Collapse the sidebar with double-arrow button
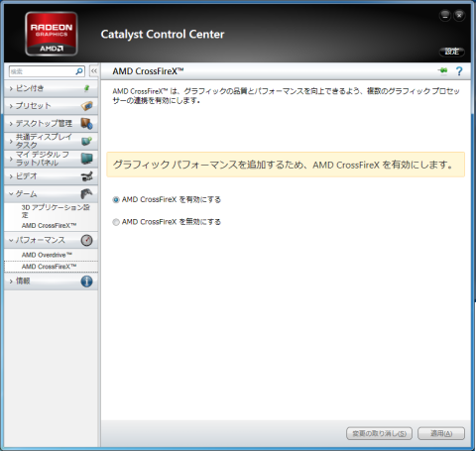 (x=94, y=71)
